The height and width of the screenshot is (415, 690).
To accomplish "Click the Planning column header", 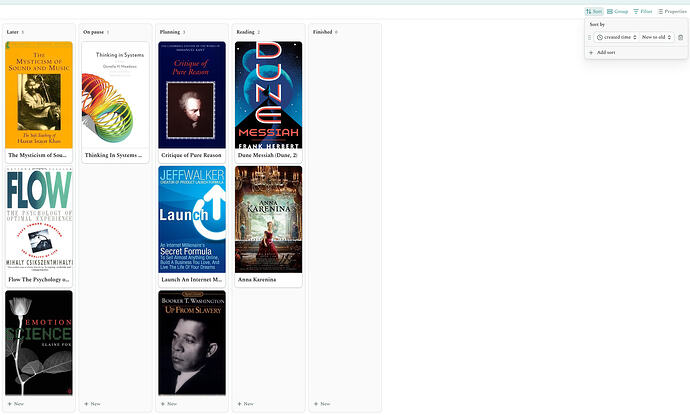I will point(170,32).
